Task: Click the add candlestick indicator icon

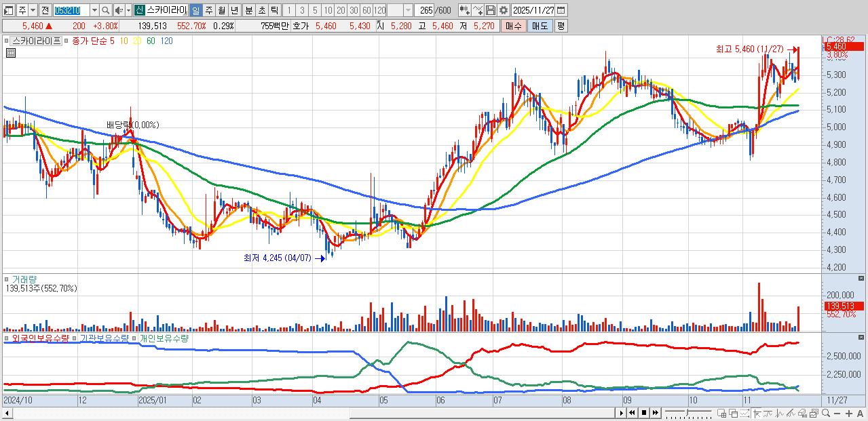Action: [x=465, y=10]
